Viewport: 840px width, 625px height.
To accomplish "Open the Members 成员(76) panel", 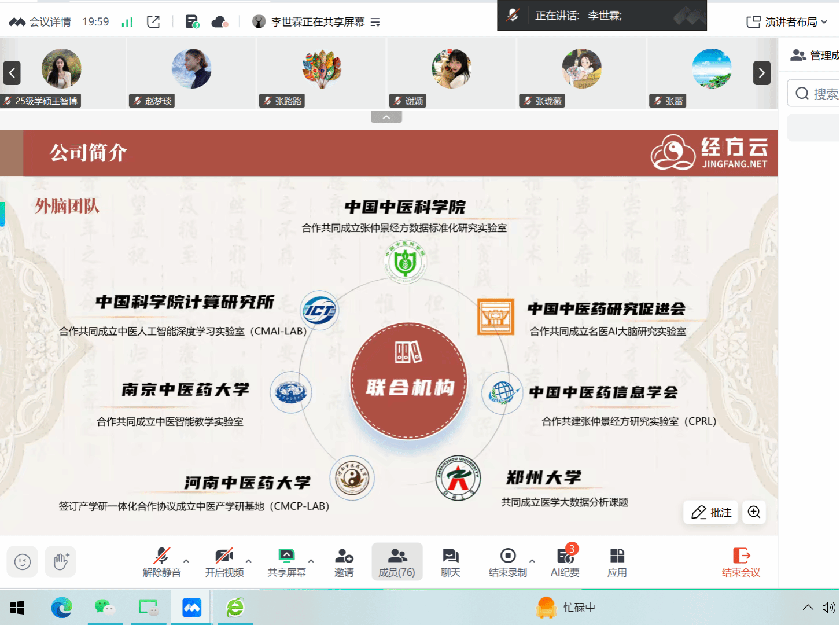I will (397, 562).
